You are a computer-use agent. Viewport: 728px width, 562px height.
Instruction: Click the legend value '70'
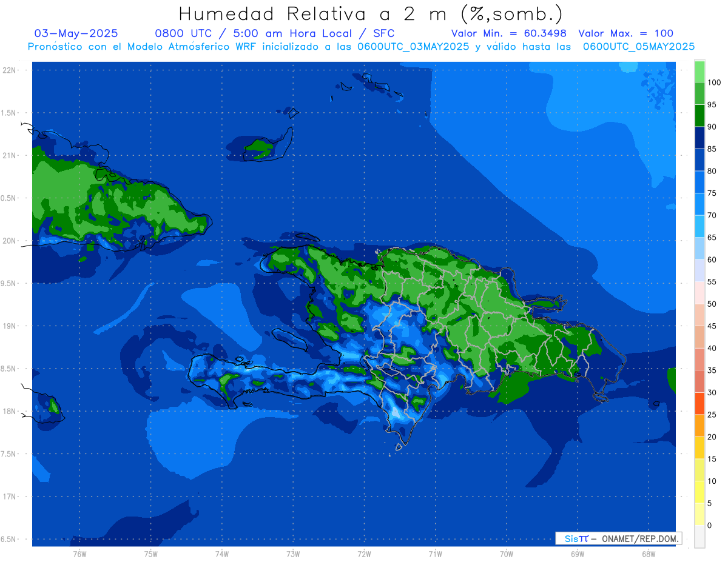click(712, 215)
